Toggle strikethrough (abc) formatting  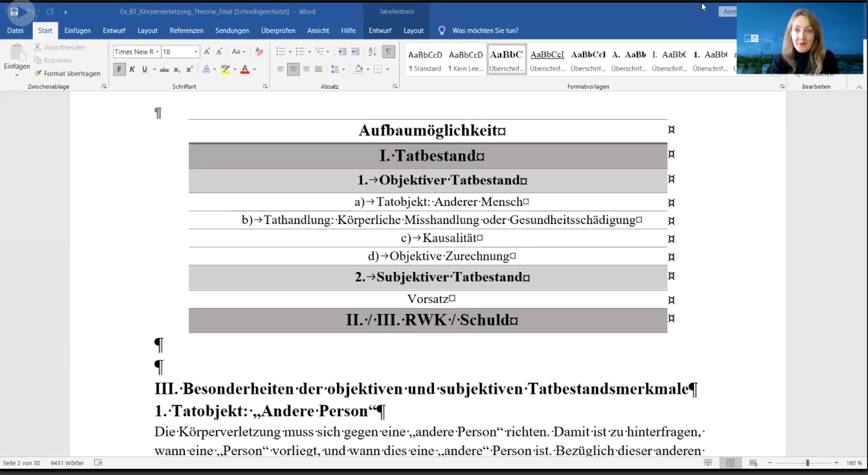click(164, 69)
